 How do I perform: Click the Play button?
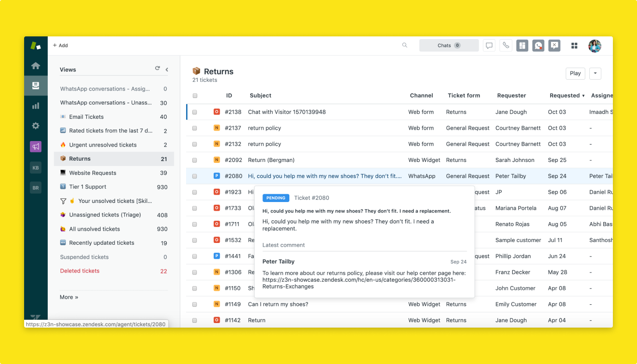pyautogui.click(x=575, y=73)
